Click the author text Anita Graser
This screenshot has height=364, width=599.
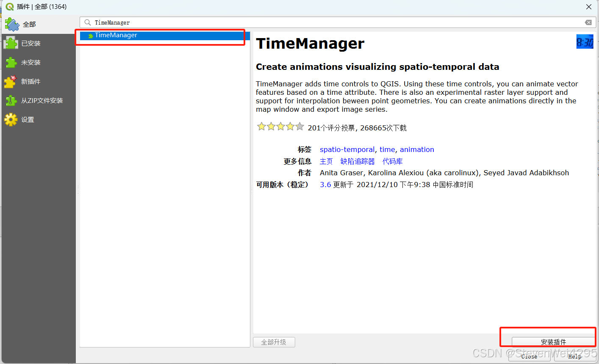341,173
